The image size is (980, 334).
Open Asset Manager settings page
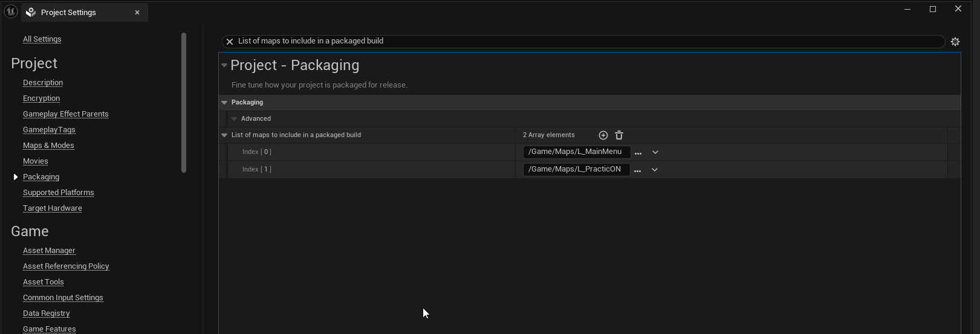pos(49,251)
